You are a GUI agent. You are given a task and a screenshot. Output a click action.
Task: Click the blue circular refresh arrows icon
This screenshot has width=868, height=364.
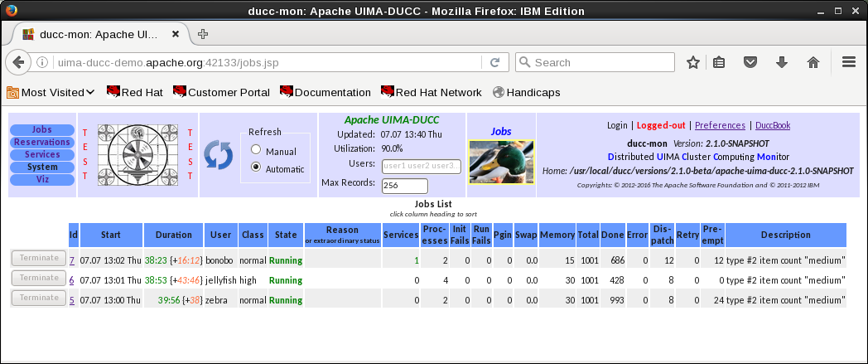tap(219, 155)
